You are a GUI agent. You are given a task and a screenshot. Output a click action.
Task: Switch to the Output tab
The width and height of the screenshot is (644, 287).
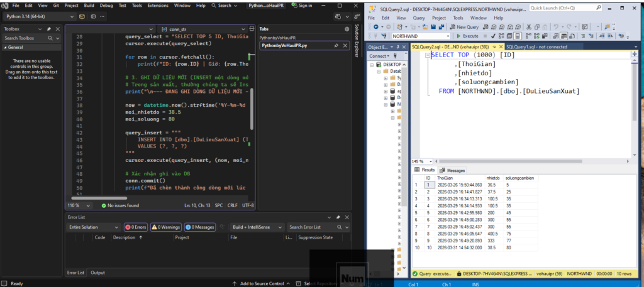pyautogui.click(x=97, y=273)
